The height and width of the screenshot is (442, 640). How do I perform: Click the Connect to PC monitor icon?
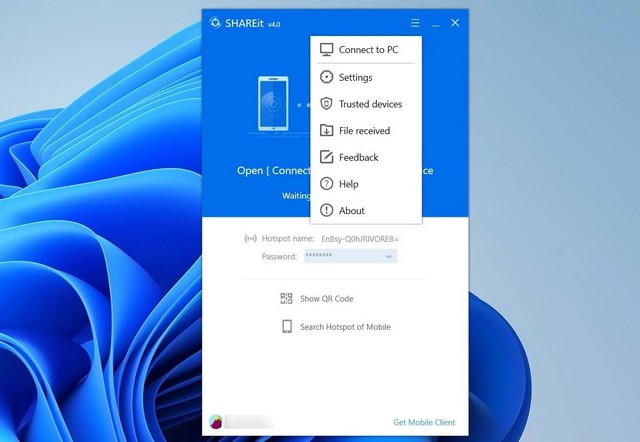[x=326, y=50]
